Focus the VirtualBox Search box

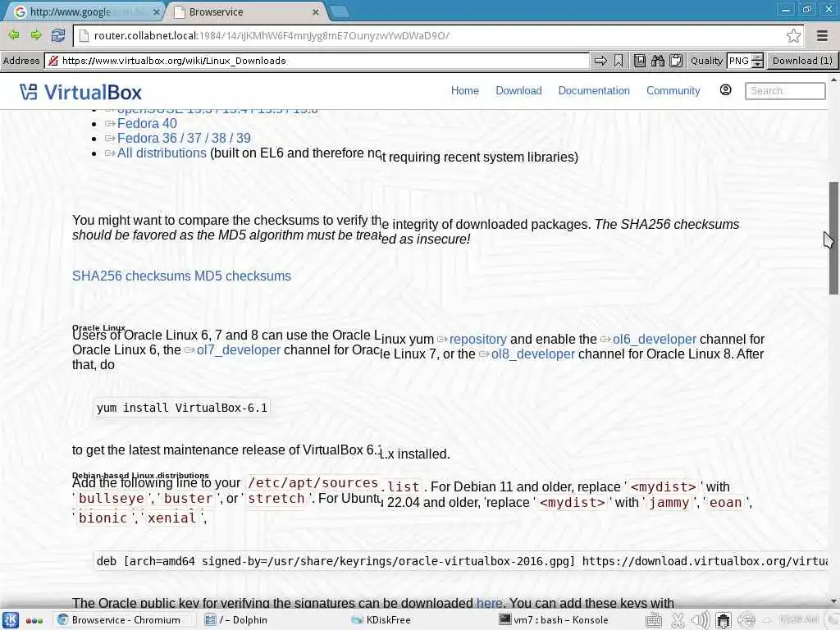tap(785, 90)
